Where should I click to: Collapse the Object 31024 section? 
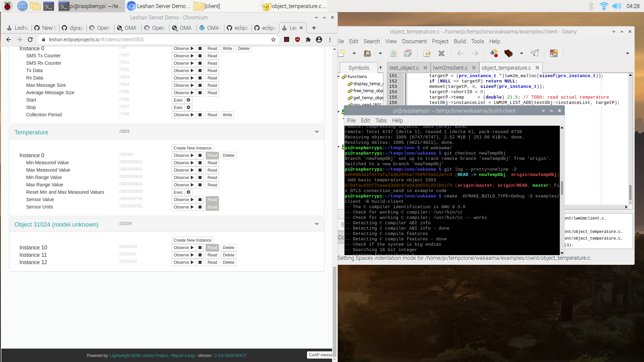point(317,224)
